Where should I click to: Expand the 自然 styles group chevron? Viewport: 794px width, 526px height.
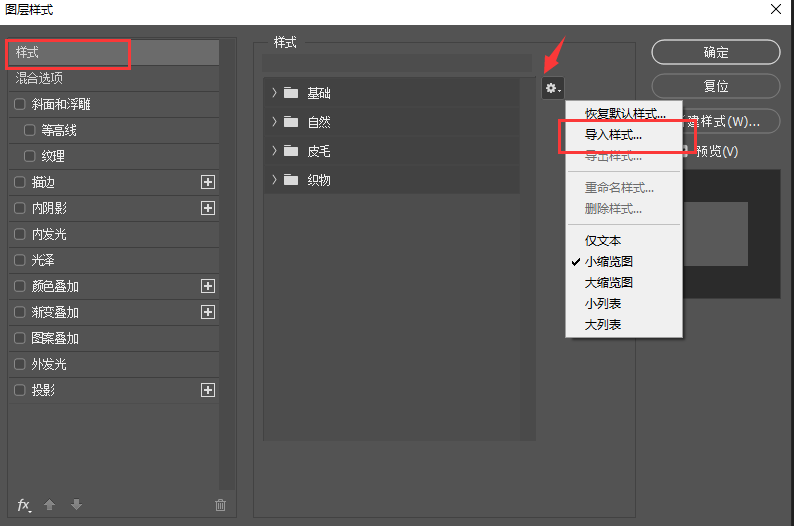pyautogui.click(x=274, y=122)
